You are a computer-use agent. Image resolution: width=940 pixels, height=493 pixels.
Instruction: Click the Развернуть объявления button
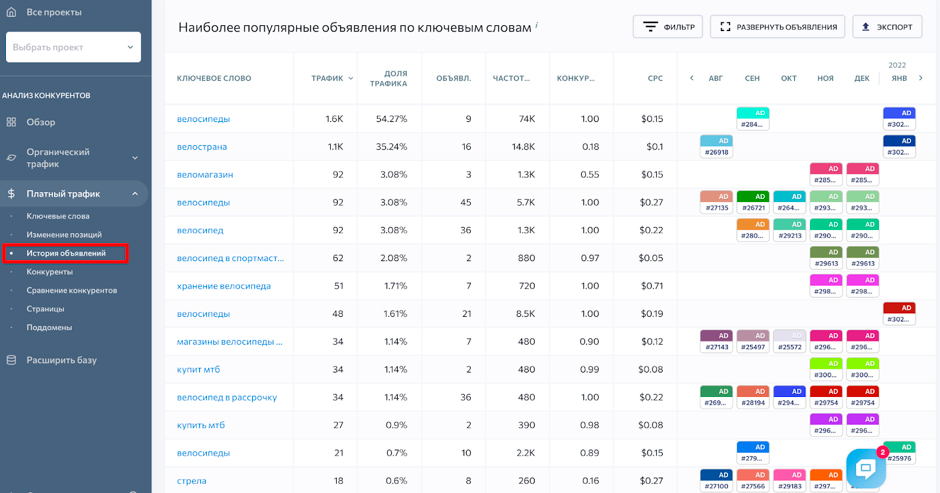pyautogui.click(x=778, y=27)
